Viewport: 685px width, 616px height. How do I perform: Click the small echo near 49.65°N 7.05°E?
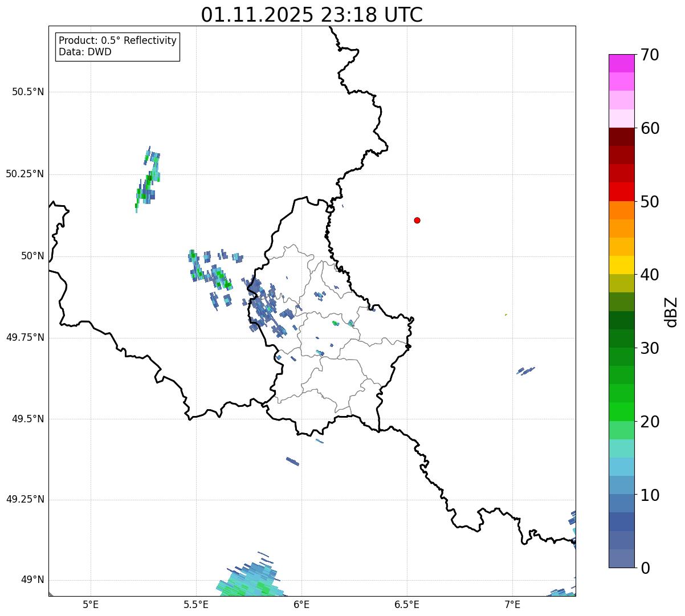point(525,370)
